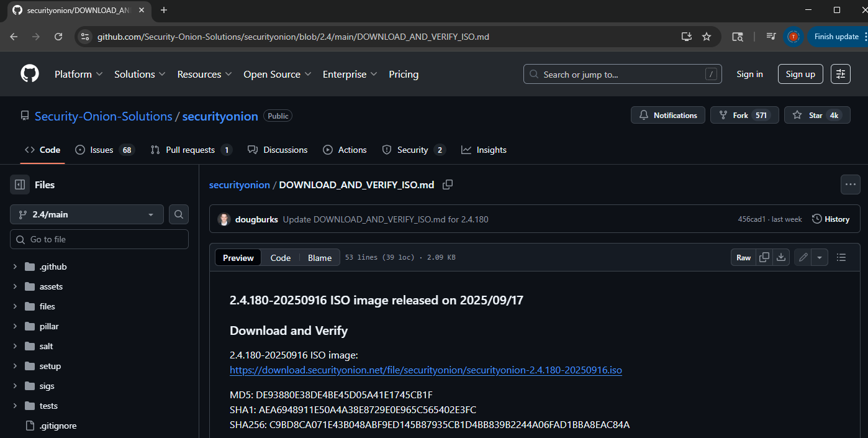Click the Sign up button
Image resolution: width=868 pixels, height=438 pixels.
click(x=800, y=74)
